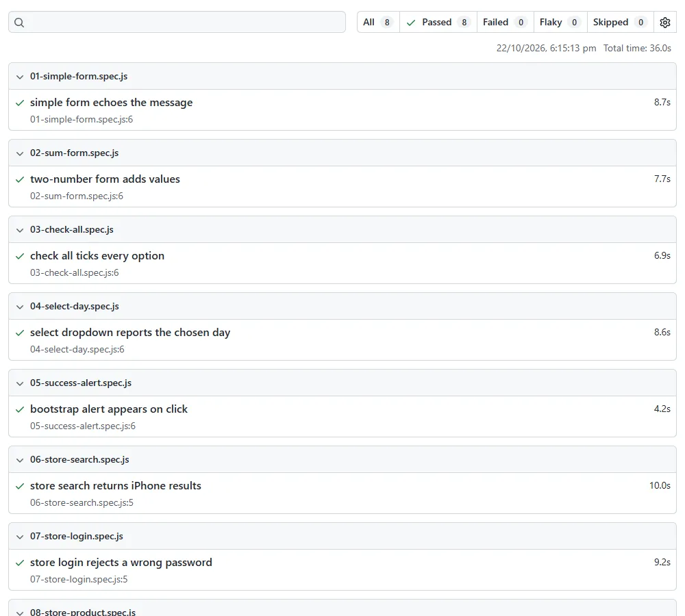Open the settings gear icon

pos(664,23)
